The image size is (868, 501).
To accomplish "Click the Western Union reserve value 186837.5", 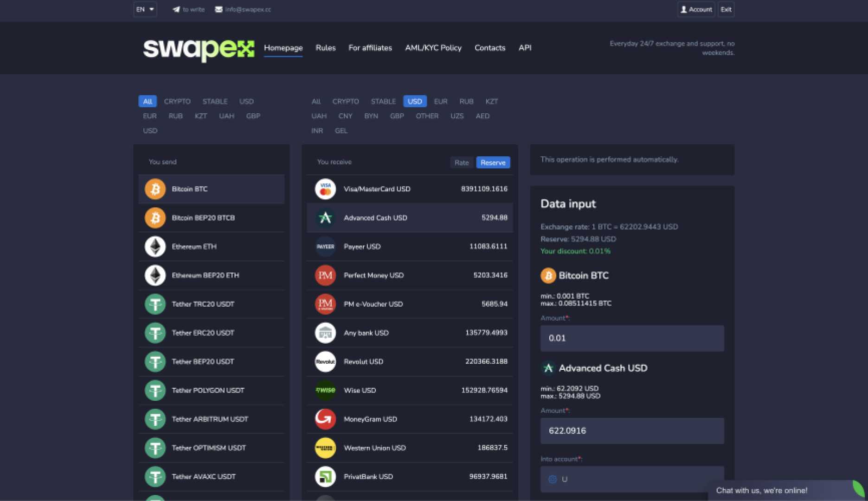I will click(x=492, y=448).
